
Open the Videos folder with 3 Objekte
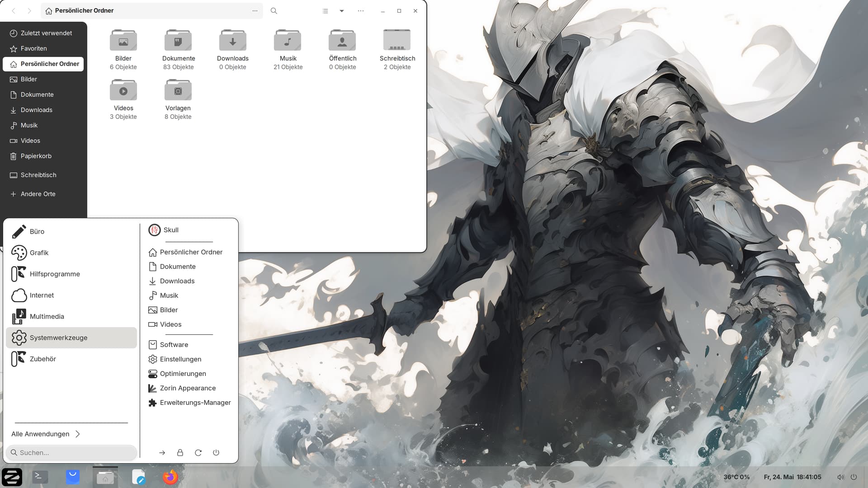point(123,99)
